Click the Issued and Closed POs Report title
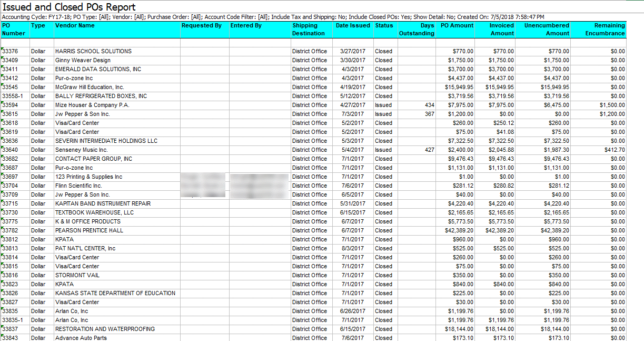The height and width of the screenshot is (341, 644). tap(69, 7)
